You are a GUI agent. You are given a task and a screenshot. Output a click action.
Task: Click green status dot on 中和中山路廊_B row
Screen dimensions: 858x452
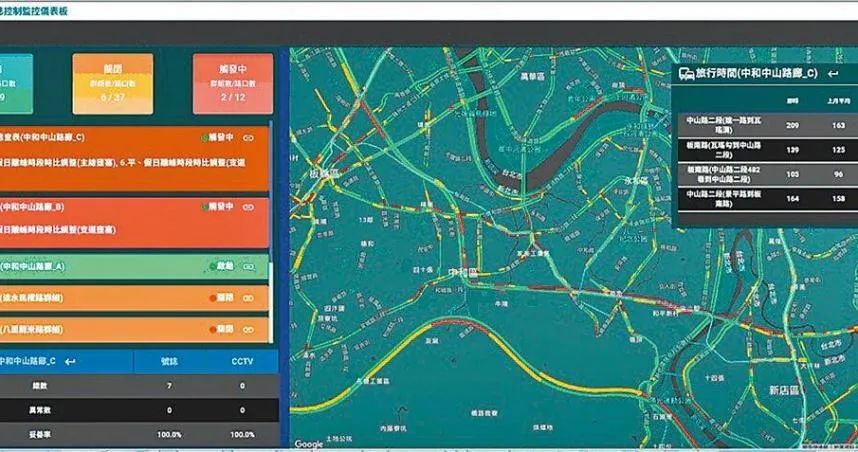204,207
